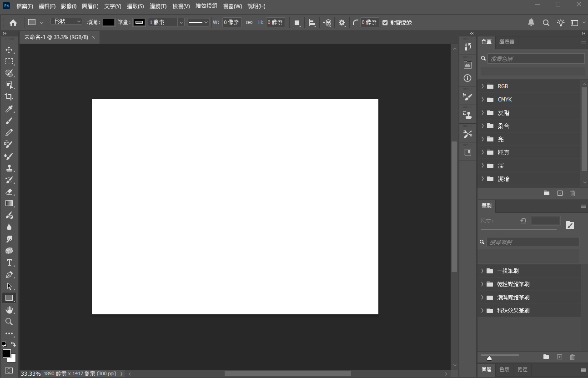Screen dimensions: 588x378
Task: Open the Notifications bell icon
Action: [x=531, y=22]
